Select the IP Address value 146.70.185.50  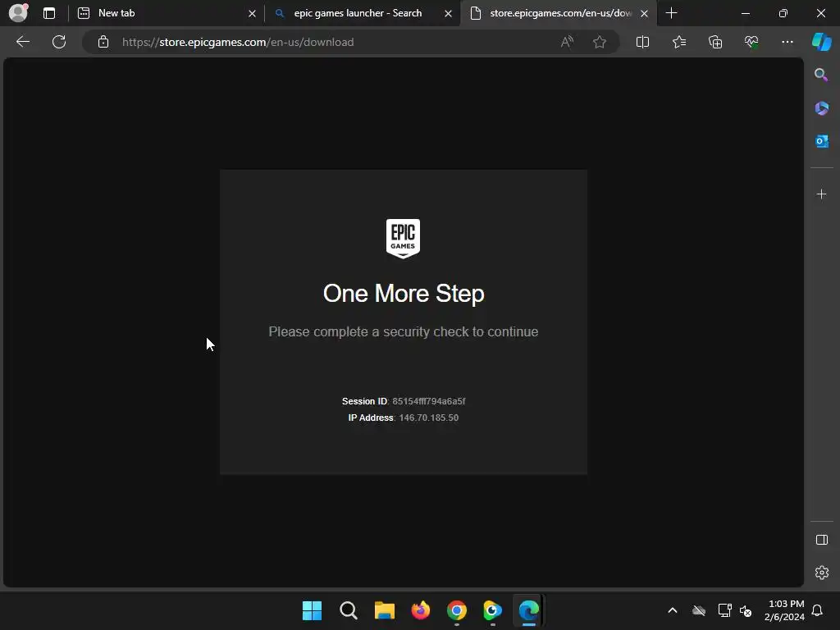(428, 418)
